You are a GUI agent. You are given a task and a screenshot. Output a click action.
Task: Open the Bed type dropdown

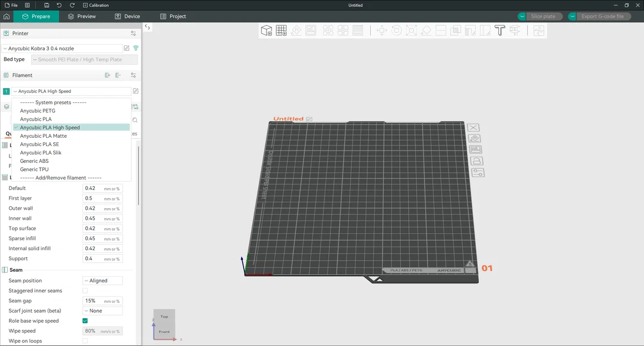84,60
